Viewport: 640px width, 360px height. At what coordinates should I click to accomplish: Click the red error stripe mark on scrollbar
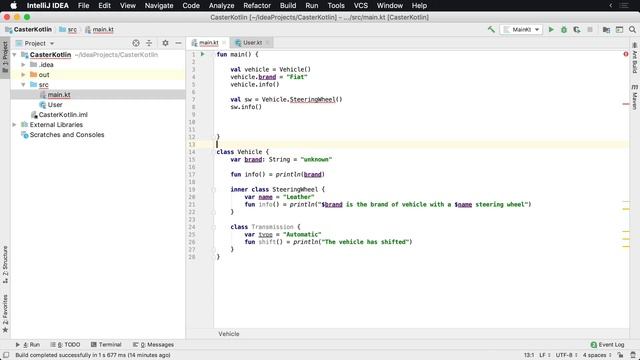tap(626, 104)
